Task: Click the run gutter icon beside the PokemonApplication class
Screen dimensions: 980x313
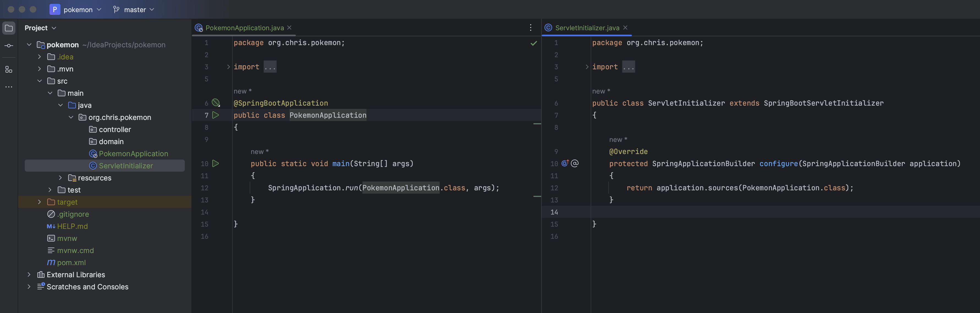Action: click(216, 115)
